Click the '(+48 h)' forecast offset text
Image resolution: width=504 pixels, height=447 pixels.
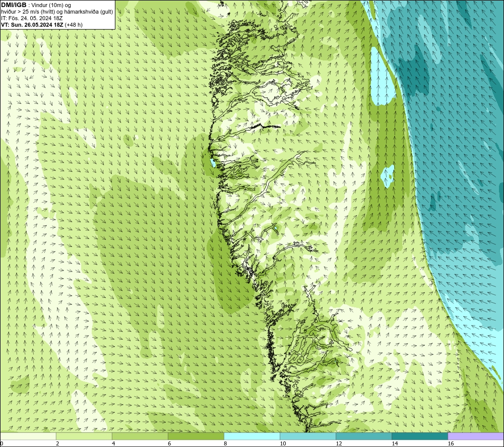(74, 25)
